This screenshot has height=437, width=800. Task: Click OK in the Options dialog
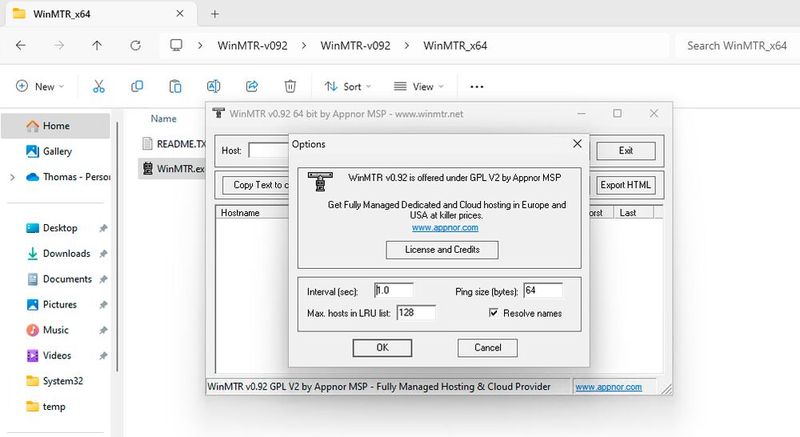(x=382, y=348)
